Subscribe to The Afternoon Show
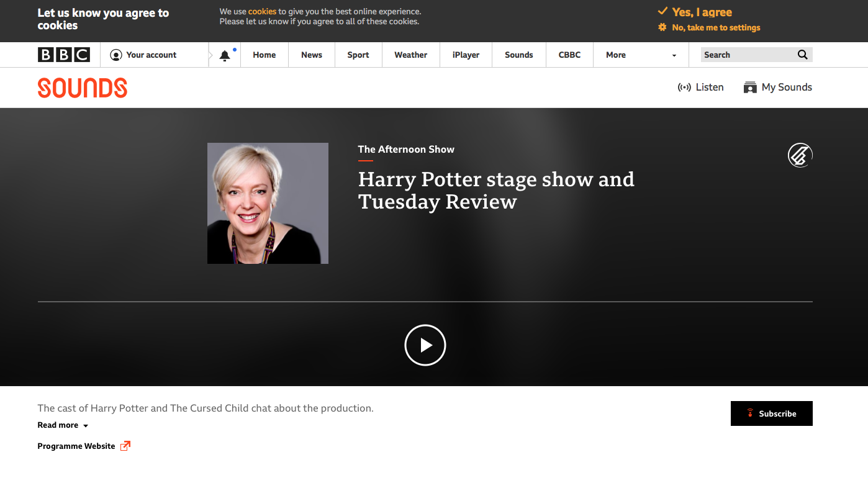 (772, 413)
